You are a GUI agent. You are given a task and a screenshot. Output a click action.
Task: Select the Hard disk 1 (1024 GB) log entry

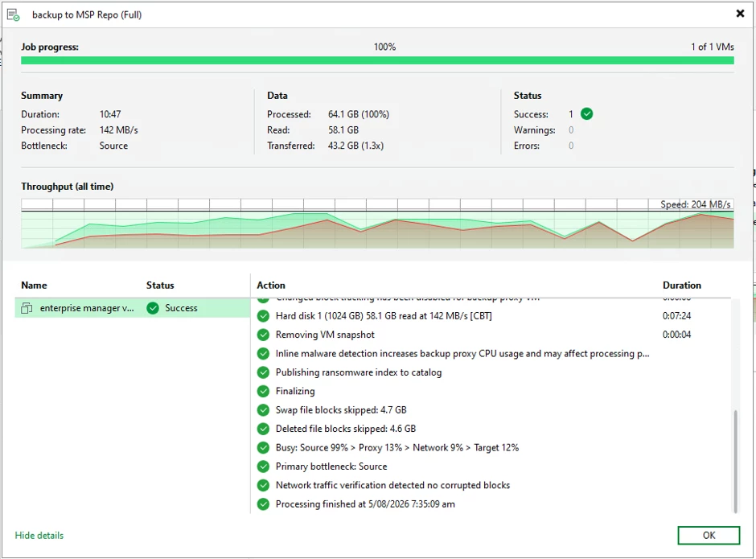(x=384, y=316)
